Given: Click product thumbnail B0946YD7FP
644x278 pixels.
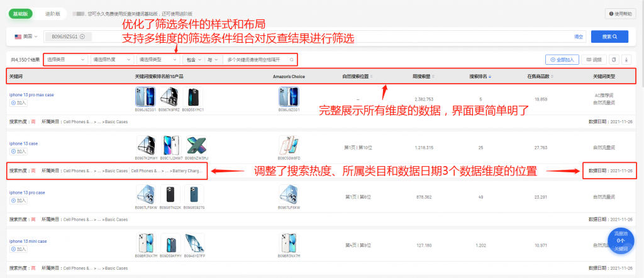Looking at the screenshot, I should pyautogui.click(x=195, y=243).
